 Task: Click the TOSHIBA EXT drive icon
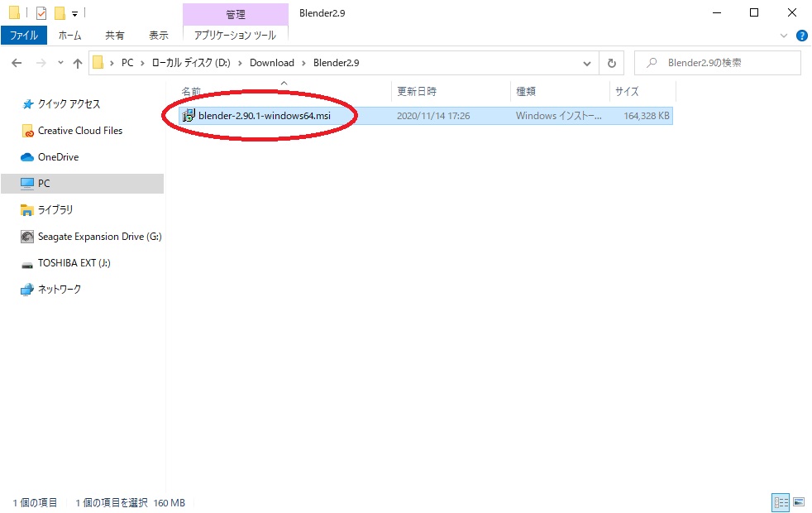pos(27,265)
